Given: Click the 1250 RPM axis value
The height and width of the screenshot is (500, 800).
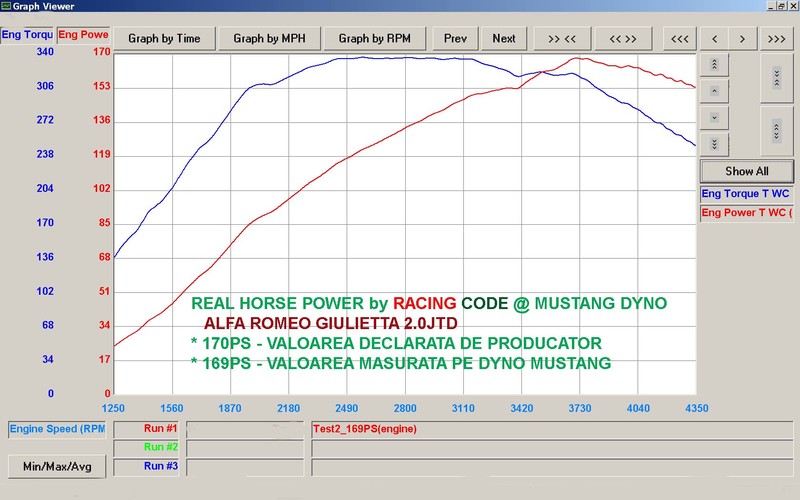Looking at the screenshot, I should click(x=113, y=408).
